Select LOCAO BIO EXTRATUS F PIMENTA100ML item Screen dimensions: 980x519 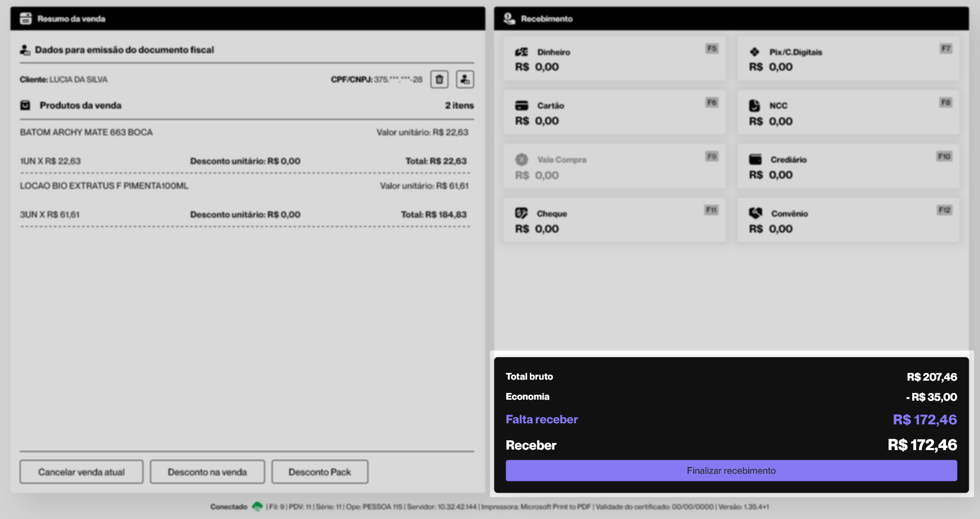click(104, 186)
